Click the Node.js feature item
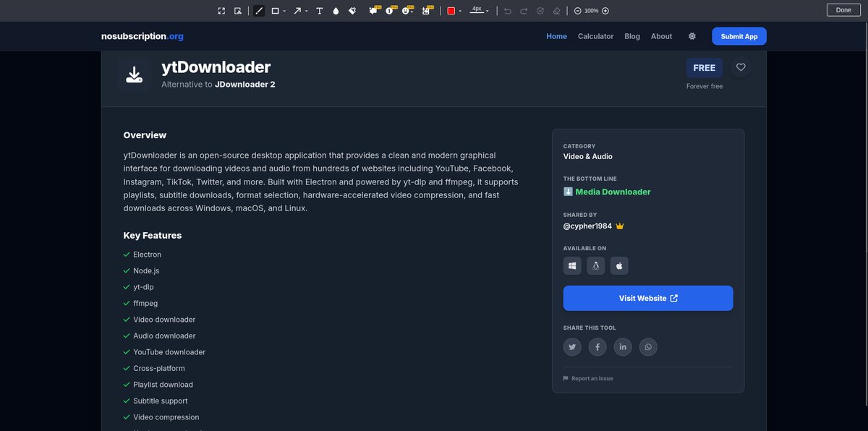 [x=142, y=270]
